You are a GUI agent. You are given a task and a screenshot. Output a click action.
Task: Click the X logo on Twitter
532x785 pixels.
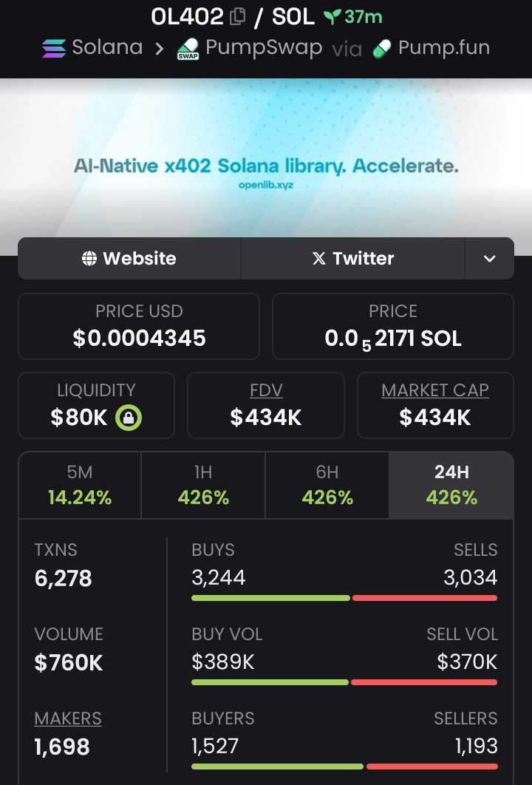point(318,259)
